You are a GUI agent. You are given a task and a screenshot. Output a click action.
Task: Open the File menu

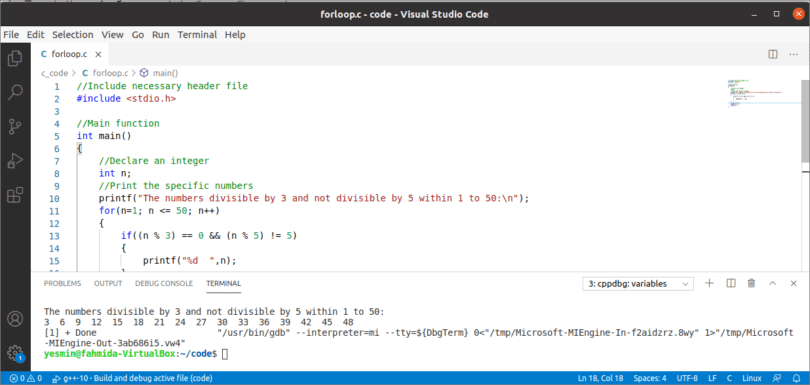[11, 35]
